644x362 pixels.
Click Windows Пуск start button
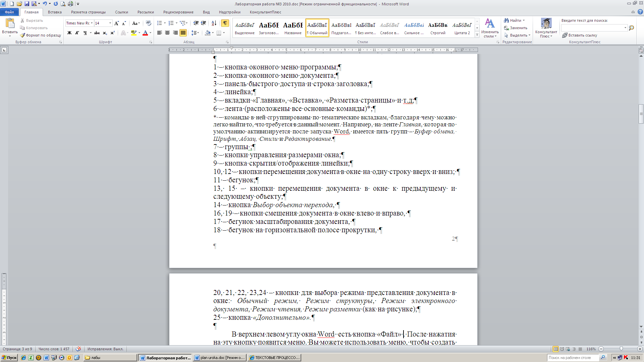tap(9, 358)
